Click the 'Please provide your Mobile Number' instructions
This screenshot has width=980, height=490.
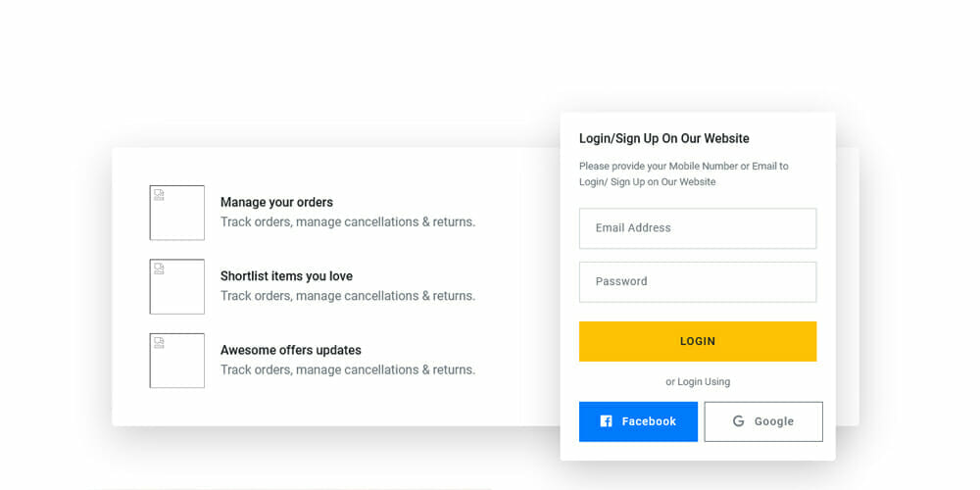684,174
